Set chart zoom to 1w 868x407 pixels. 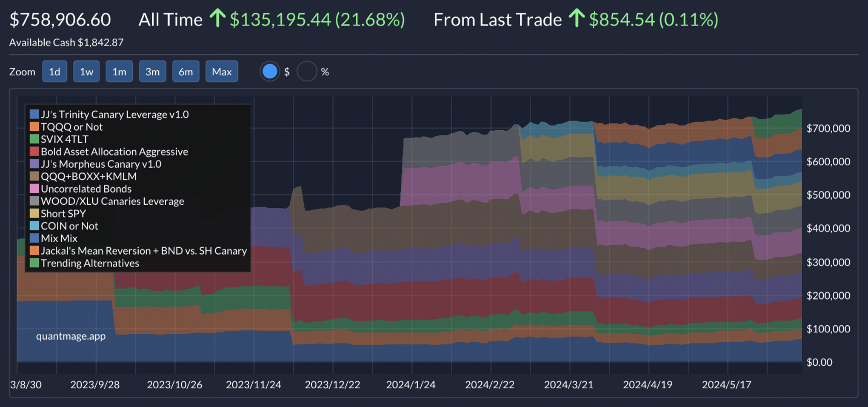coord(86,72)
